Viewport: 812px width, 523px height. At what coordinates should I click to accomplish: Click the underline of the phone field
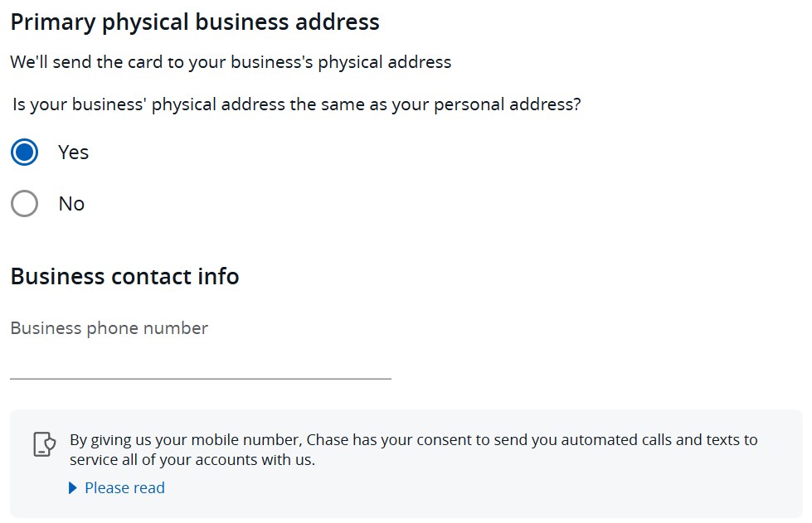[201, 379]
